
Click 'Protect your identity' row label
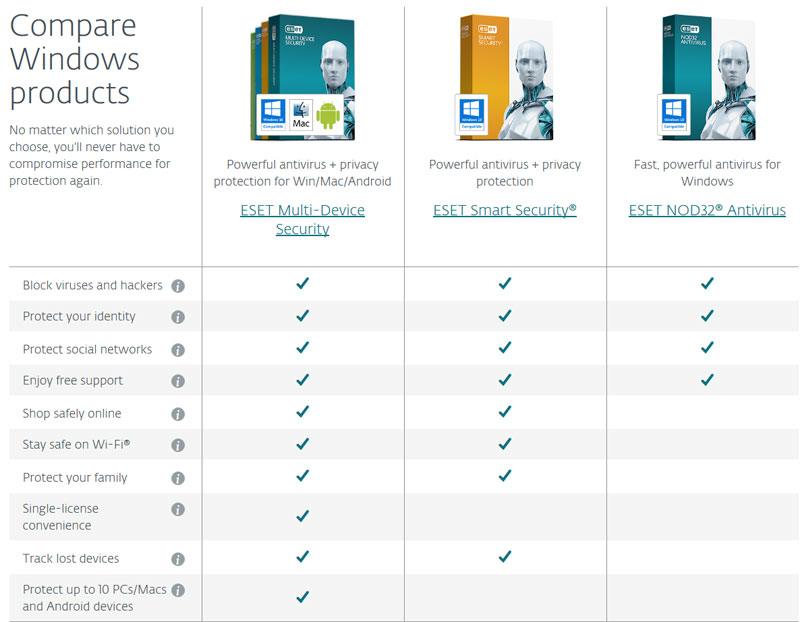coord(79,316)
